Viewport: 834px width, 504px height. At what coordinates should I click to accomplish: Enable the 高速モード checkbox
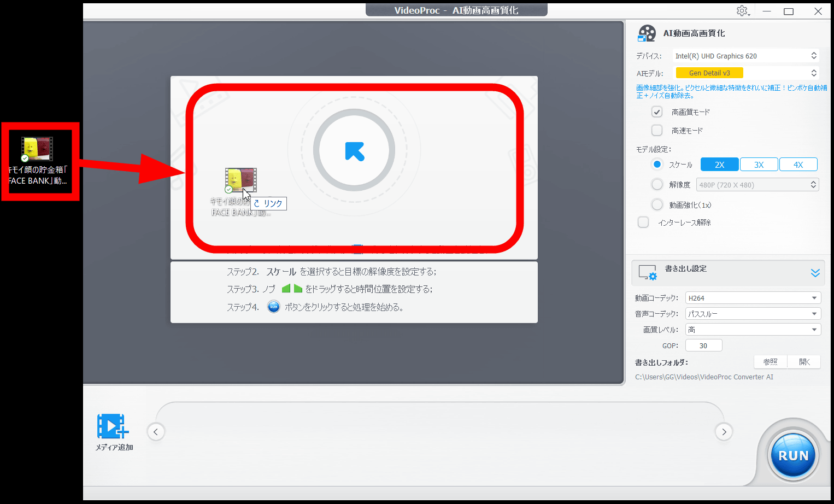click(x=657, y=131)
